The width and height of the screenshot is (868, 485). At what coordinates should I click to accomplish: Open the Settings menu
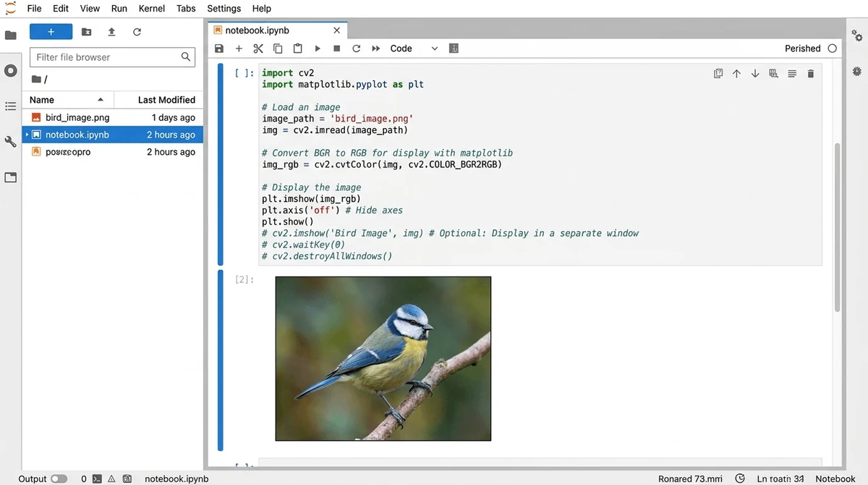[224, 9]
